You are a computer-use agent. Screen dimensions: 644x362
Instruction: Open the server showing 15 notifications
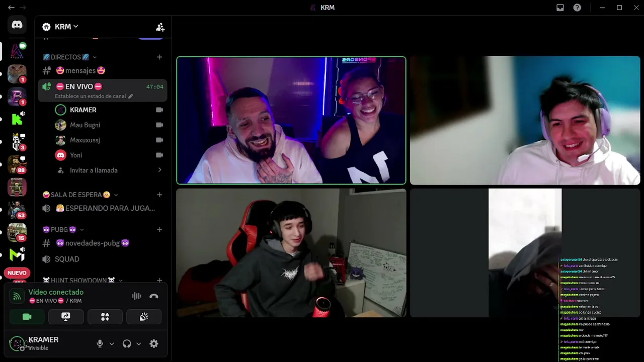(17, 232)
